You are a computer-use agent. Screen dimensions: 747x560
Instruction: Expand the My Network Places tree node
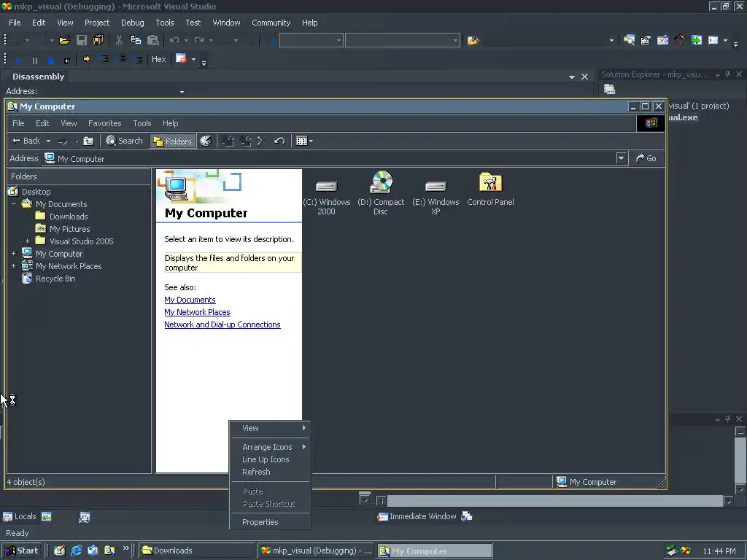13,265
